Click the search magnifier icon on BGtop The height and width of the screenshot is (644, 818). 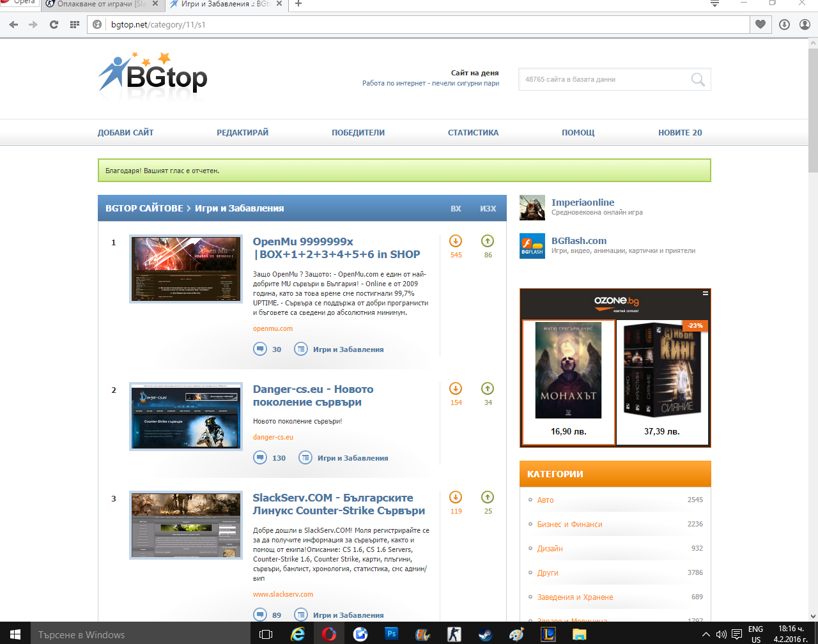pyautogui.click(x=698, y=80)
